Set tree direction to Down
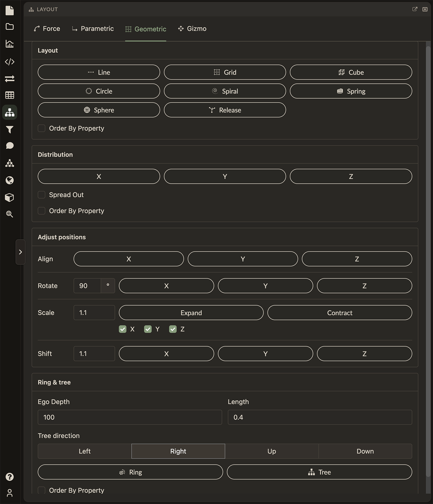The width and height of the screenshot is (433, 504). tap(365, 451)
